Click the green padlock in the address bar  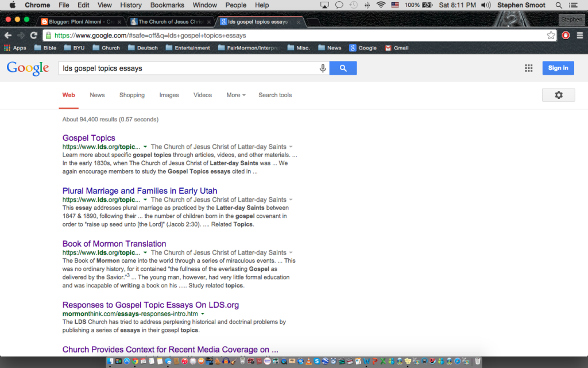(x=48, y=35)
